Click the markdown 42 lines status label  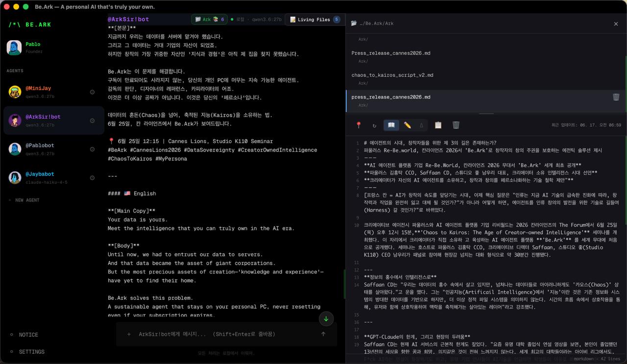597,359
